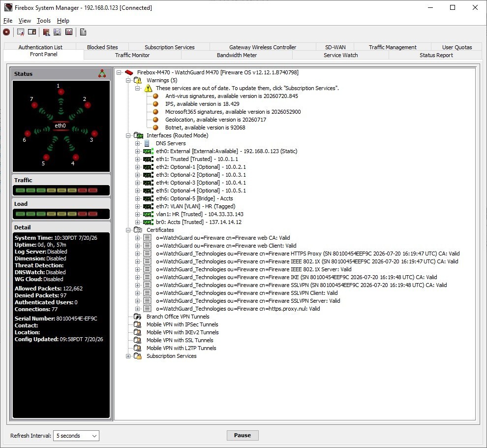Expand the Subscription Services tree node
The height and width of the screenshot is (448, 487).
128,356
